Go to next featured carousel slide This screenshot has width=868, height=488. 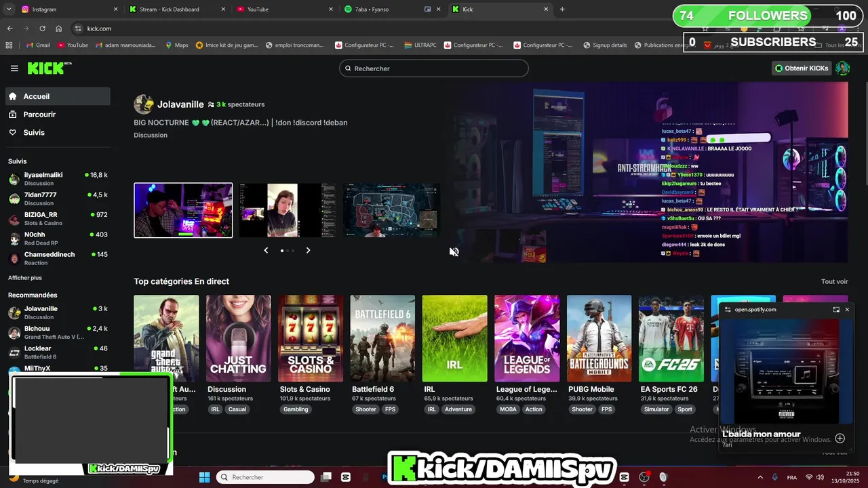coord(308,251)
